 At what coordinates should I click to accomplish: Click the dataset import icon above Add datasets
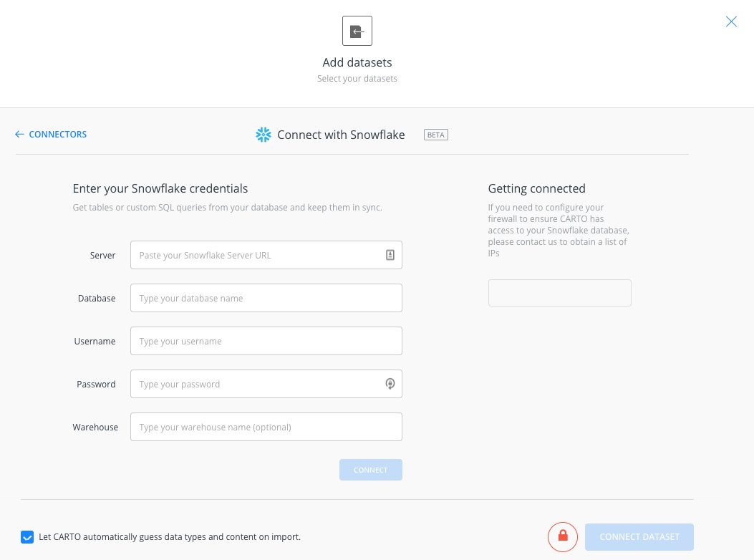(357, 31)
